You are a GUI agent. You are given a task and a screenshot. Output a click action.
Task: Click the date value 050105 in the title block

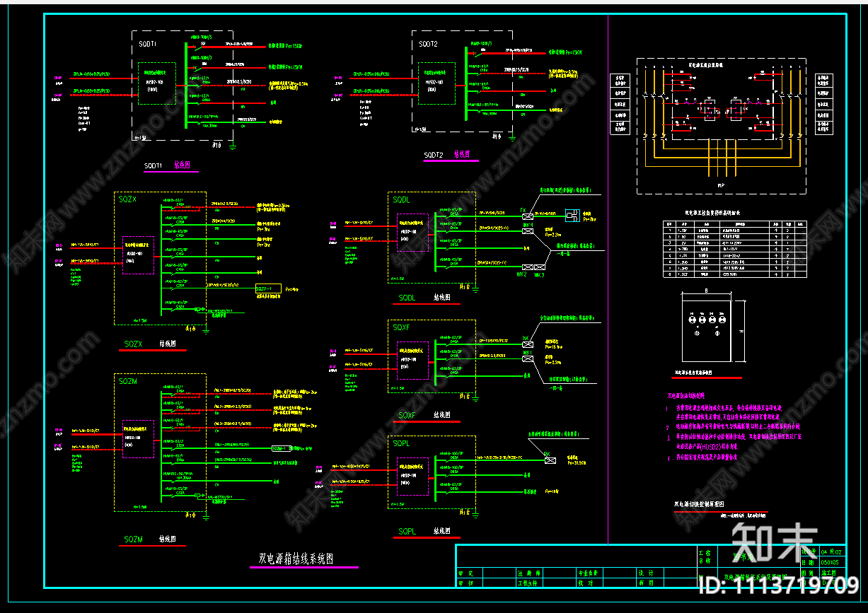[830, 563]
